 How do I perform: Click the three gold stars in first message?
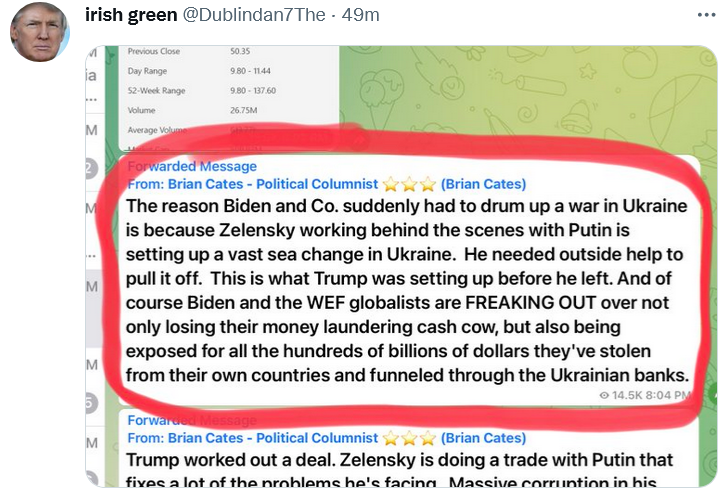click(x=409, y=184)
